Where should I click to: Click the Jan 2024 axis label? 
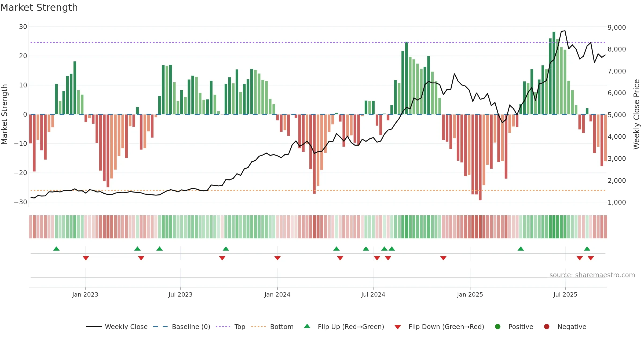point(277,294)
